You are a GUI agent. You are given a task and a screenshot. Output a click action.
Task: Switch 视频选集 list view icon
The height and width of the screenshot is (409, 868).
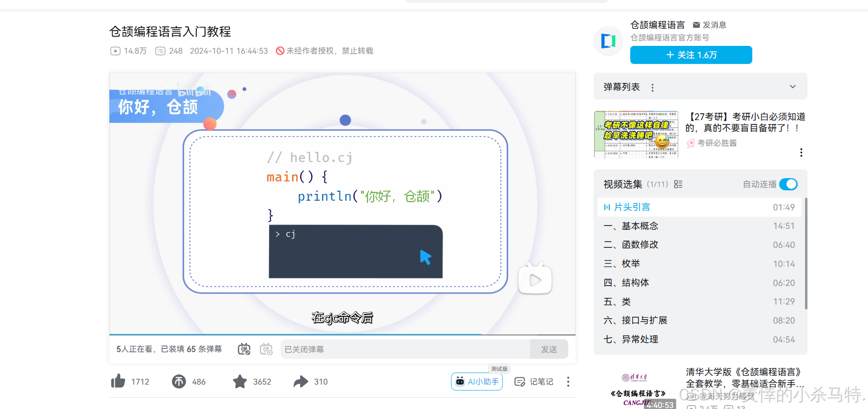678,184
